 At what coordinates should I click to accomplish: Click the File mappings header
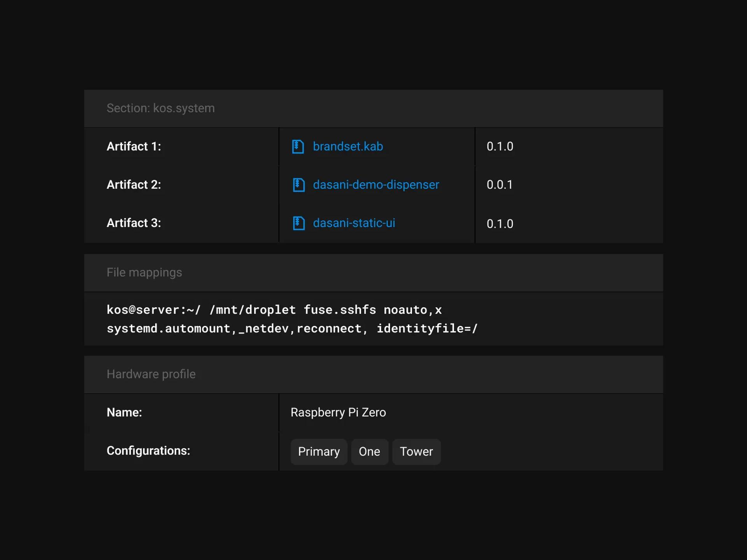point(373,273)
